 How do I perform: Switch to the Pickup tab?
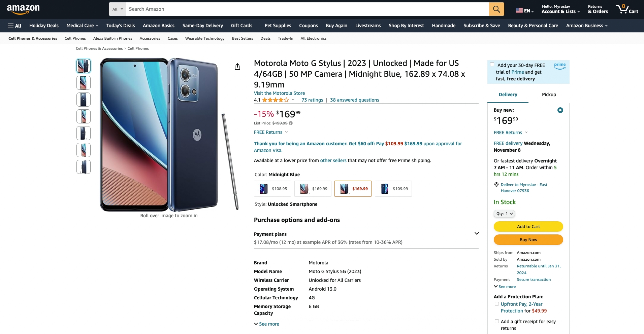coord(549,95)
